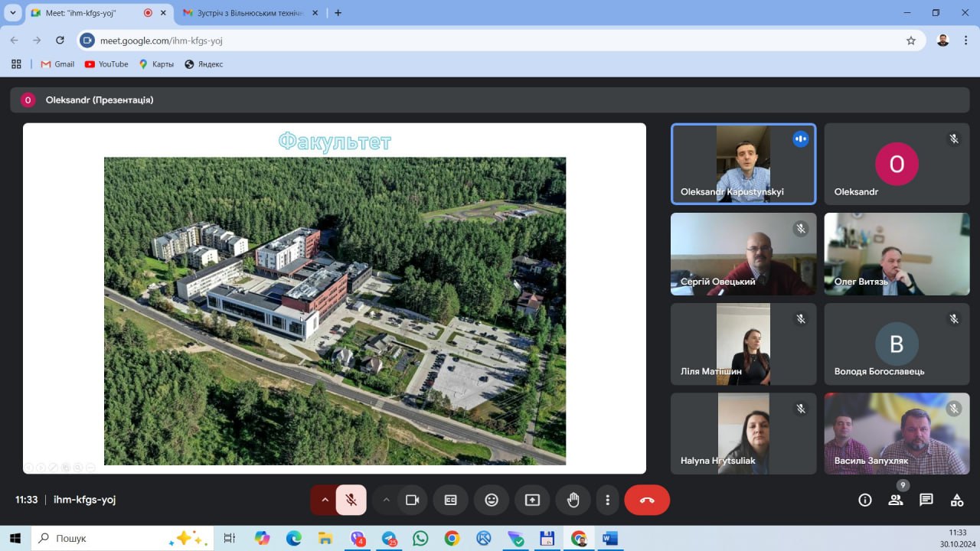
Task: Unmute the microphone
Action: pyautogui.click(x=351, y=500)
